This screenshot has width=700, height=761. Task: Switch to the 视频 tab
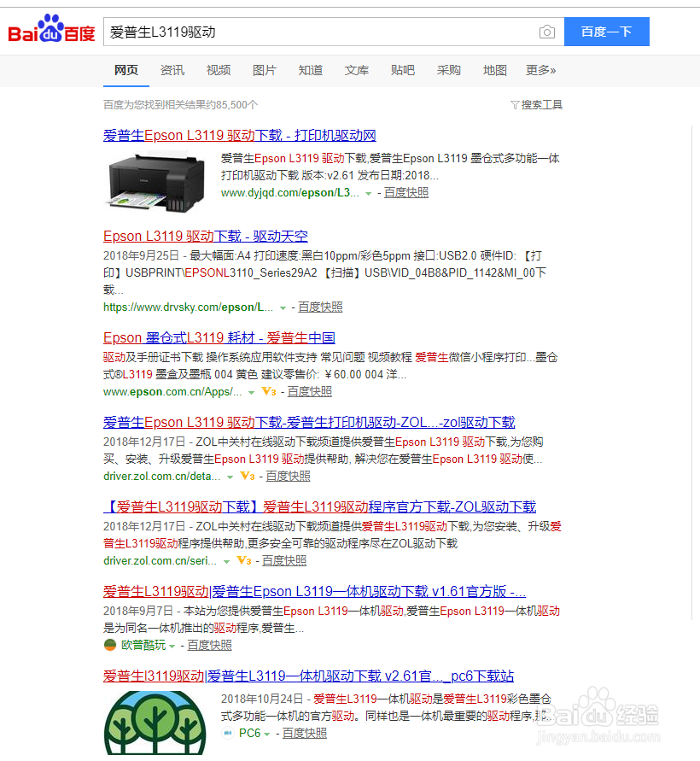coord(219,70)
